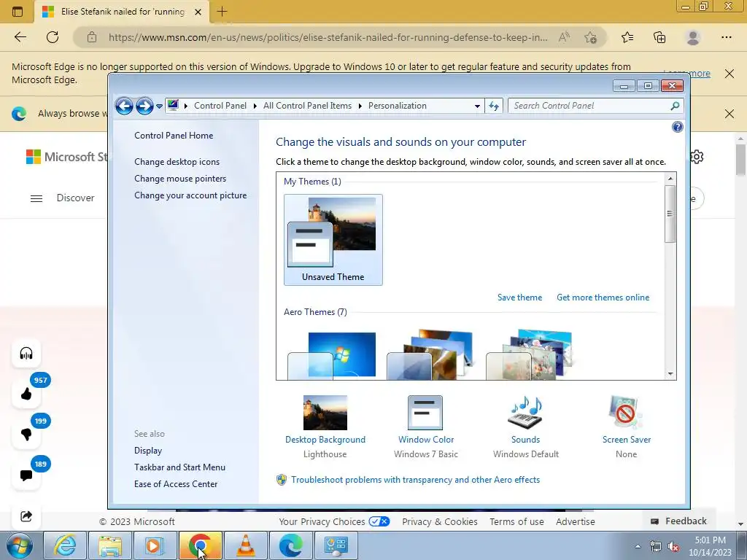Click the search magnifier icon
This screenshot has height=560, width=747.
pyautogui.click(x=675, y=106)
